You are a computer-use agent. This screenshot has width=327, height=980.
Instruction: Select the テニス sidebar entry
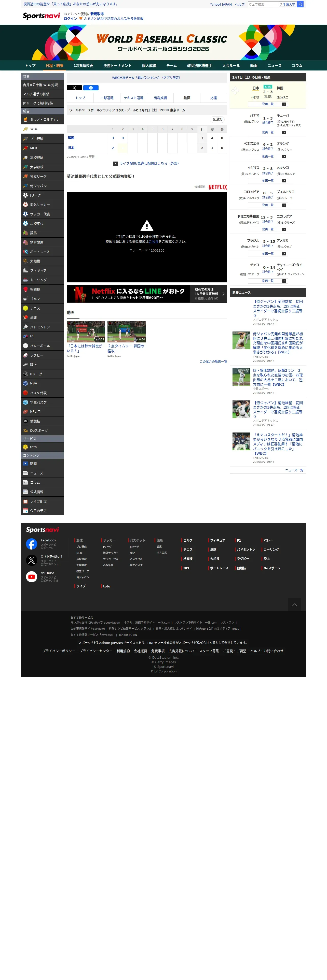[42, 308]
